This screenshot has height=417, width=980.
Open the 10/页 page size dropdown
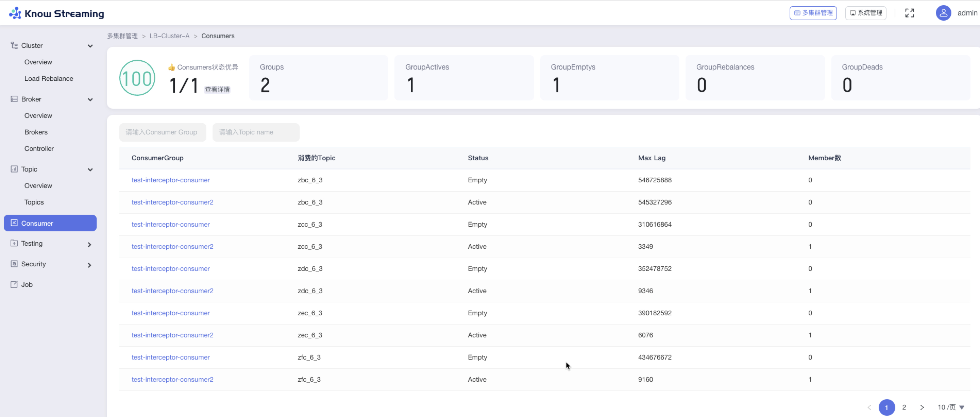click(x=951, y=407)
